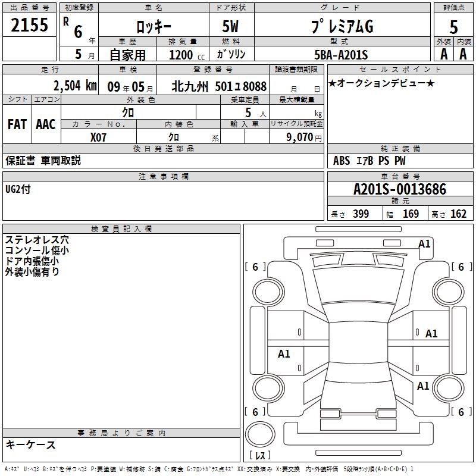The width and height of the screenshot is (476, 476).
Task: Click lot number 2155
Action: click(x=29, y=25)
